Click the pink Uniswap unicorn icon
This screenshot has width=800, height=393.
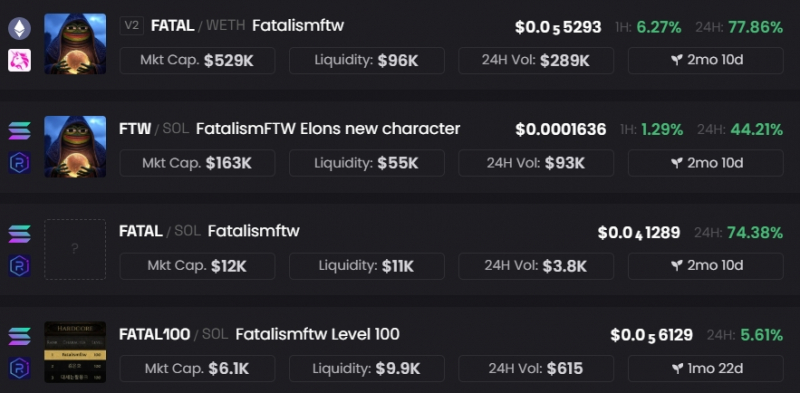pyautogui.click(x=19, y=60)
